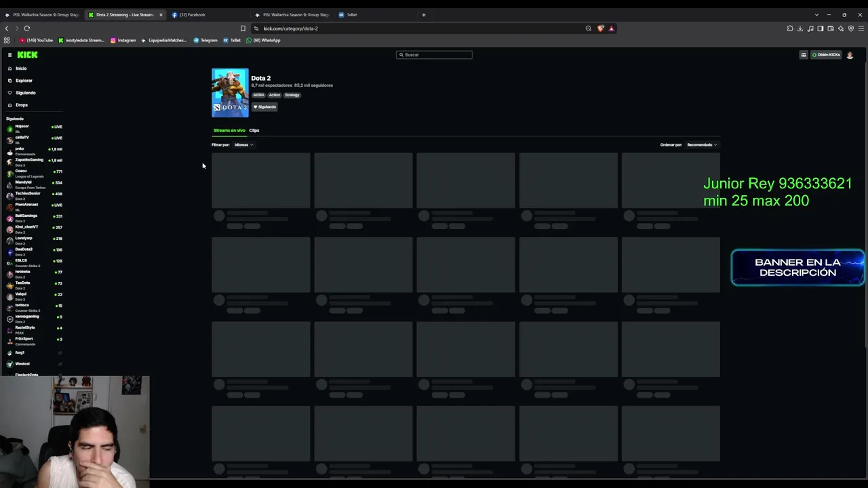Open xanxogaming channel in sidebar

[x=34, y=317]
